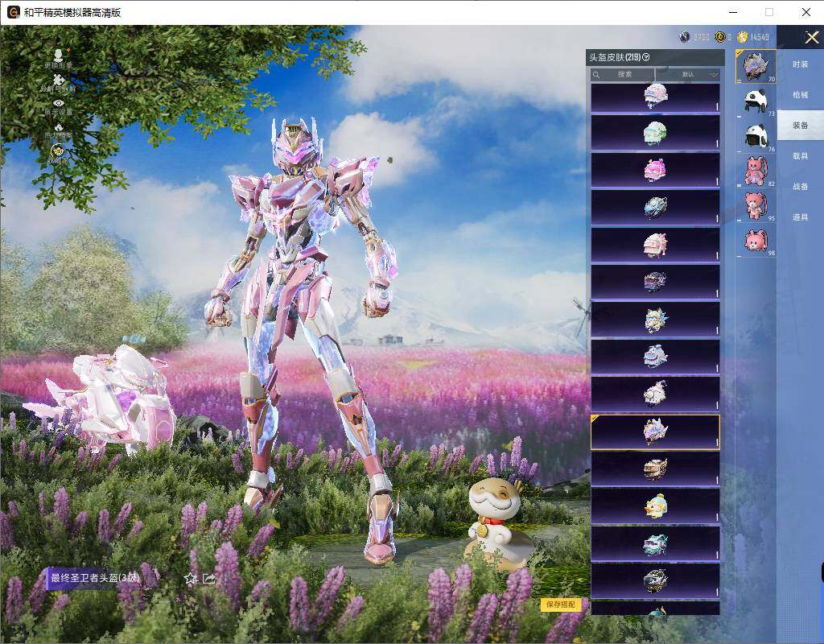Minimize the emulator window
This screenshot has height=644, width=824.
tap(734, 12)
